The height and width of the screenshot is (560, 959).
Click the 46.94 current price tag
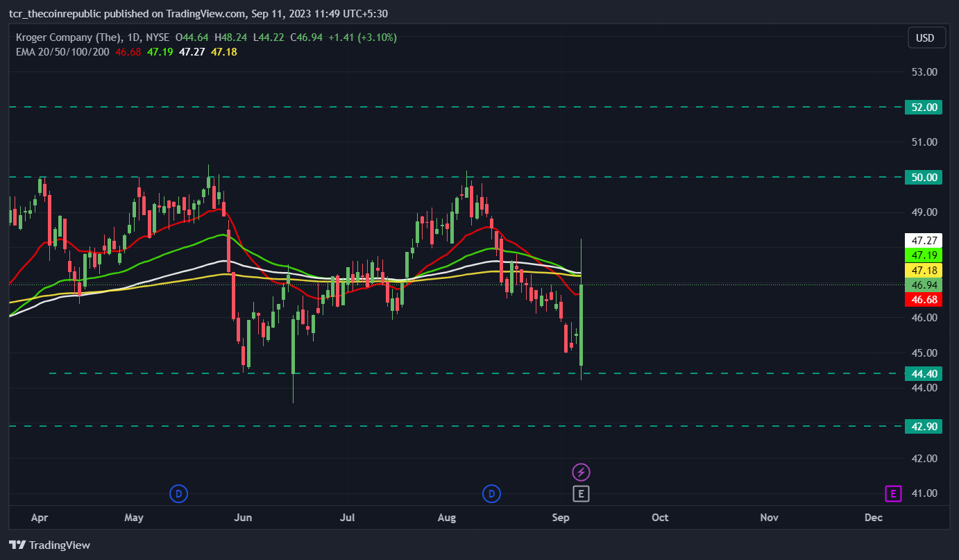[924, 285]
